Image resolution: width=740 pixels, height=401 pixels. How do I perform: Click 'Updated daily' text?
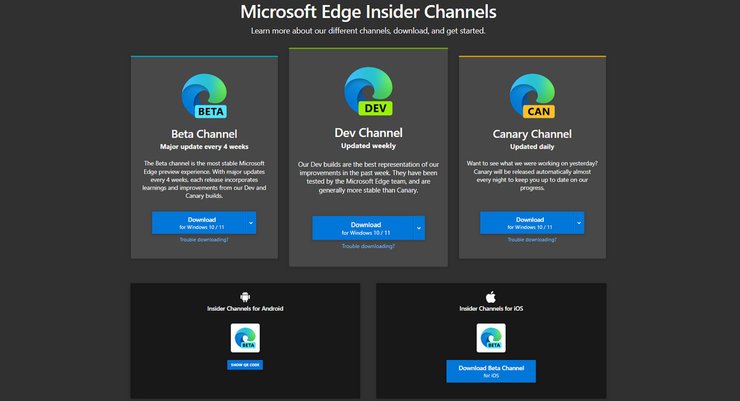pyautogui.click(x=532, y=147)
